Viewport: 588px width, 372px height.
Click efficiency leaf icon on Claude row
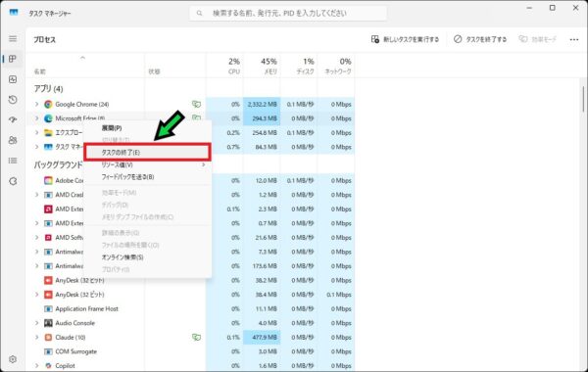pyautogui.click(x=196, y=337)
